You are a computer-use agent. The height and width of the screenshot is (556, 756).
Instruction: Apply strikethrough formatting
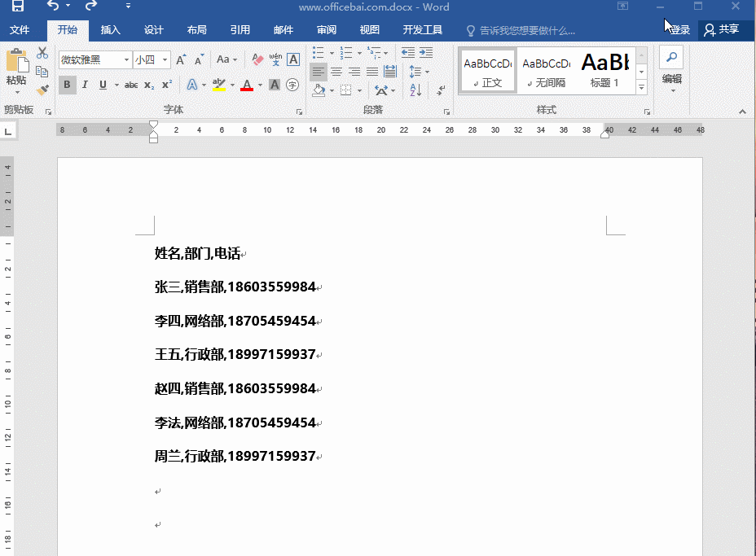(130, 85)
